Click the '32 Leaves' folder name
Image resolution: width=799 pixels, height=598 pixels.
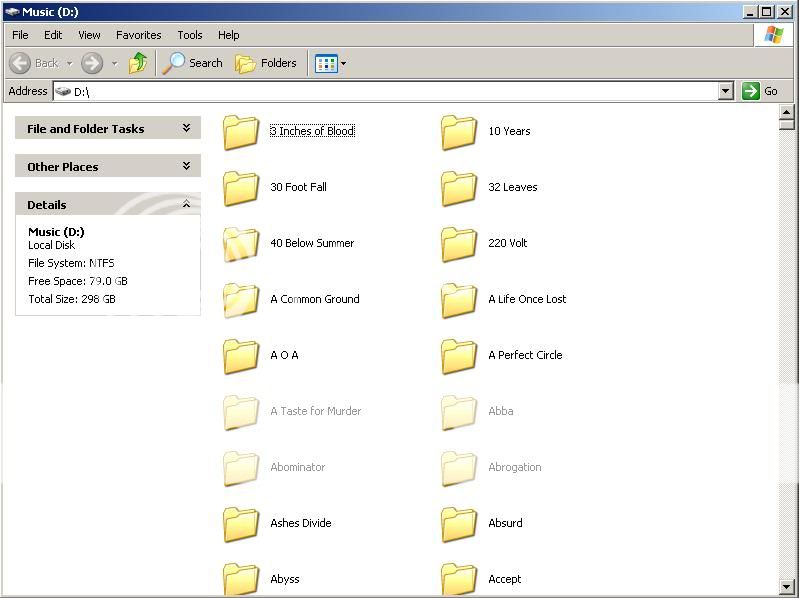click(x=513, y=187)
